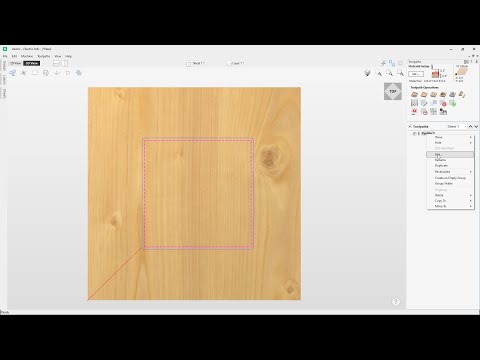Open the Drawing tab on the left edge
480x360 pixels.
[x=4, y=66]
